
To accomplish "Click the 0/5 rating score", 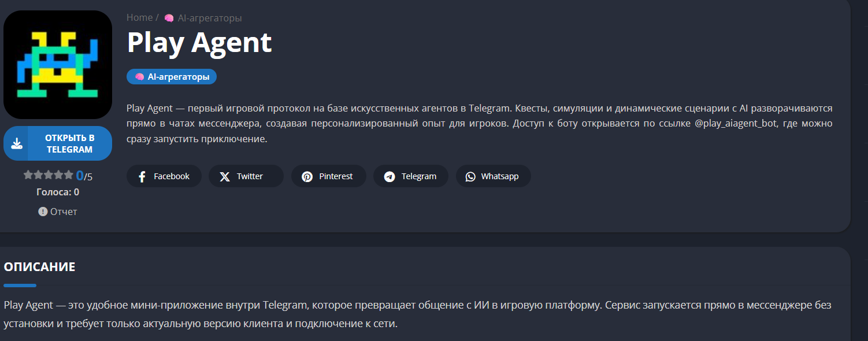I will click(x=84, y=176).
